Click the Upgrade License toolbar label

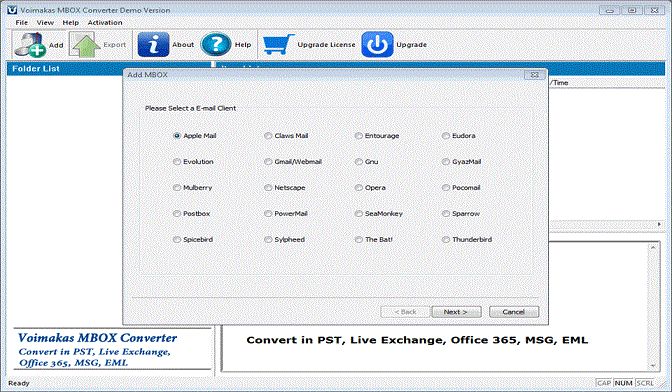click(x=326, y=45)
